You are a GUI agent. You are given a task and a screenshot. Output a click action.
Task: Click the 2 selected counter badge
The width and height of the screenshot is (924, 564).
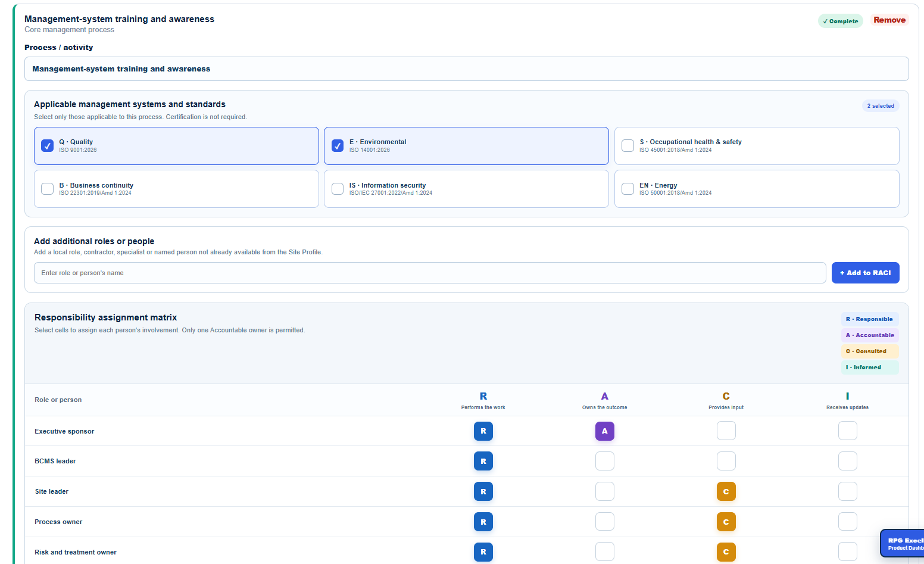pyautogui.click(x=881, y=106)
